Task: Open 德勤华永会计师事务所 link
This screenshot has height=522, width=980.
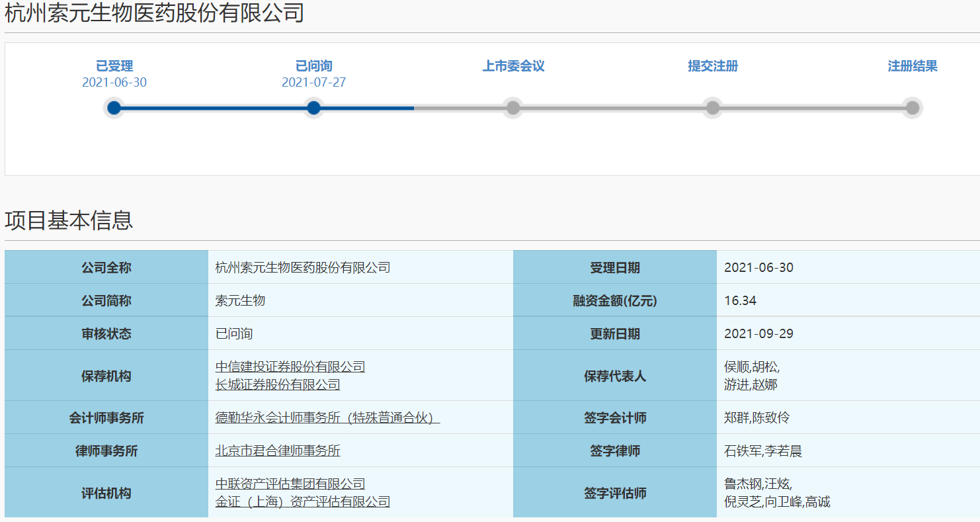Action: (327, 417)
